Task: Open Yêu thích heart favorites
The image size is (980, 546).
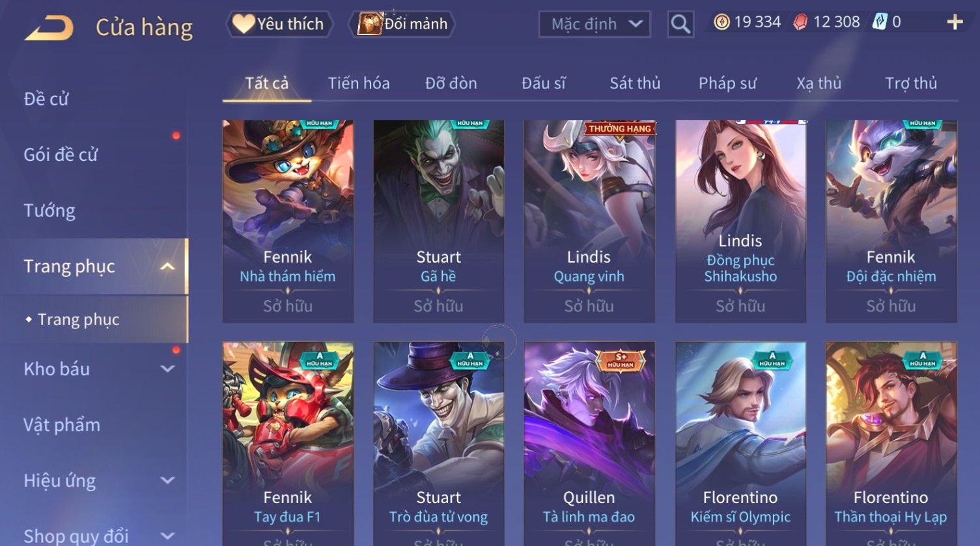Action: click(x=279, y=24)
